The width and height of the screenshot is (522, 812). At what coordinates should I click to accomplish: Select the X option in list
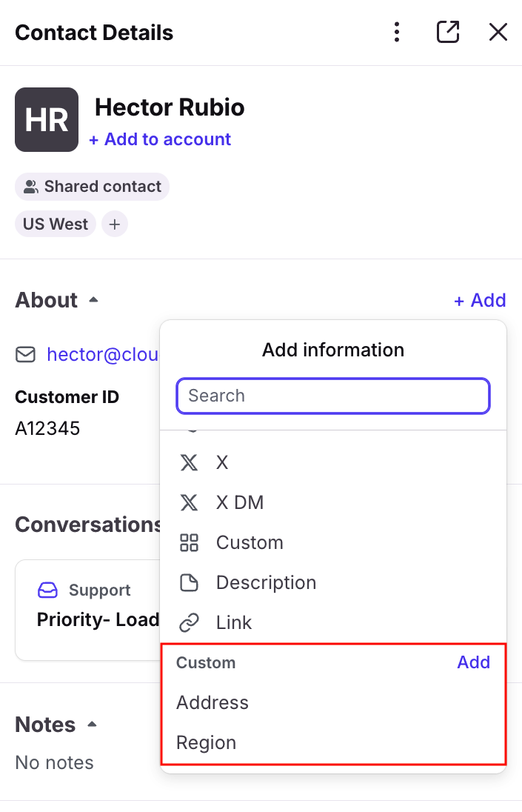tap(222, 463)
